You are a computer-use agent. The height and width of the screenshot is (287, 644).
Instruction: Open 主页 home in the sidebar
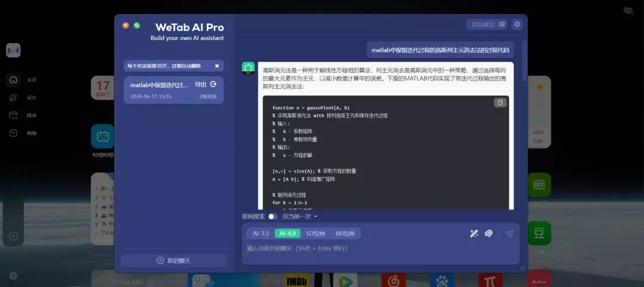click(23, 80)
